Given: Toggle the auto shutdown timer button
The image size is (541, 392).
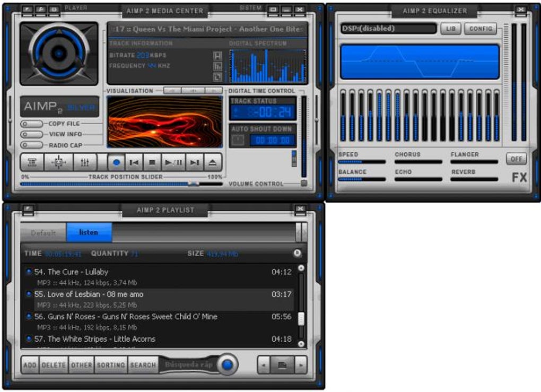Looking at the screenshot, I should [x=238, y=140].
